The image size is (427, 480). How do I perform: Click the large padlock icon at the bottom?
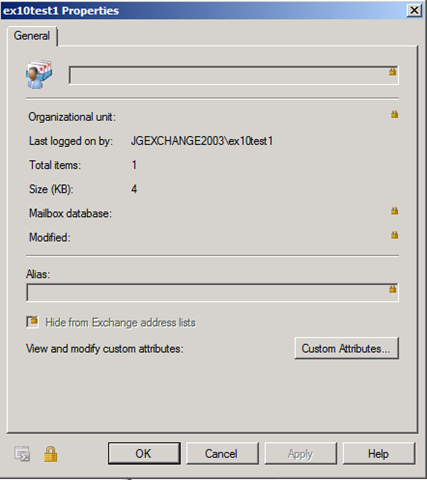pyautogui.click(x=51, y=454)
